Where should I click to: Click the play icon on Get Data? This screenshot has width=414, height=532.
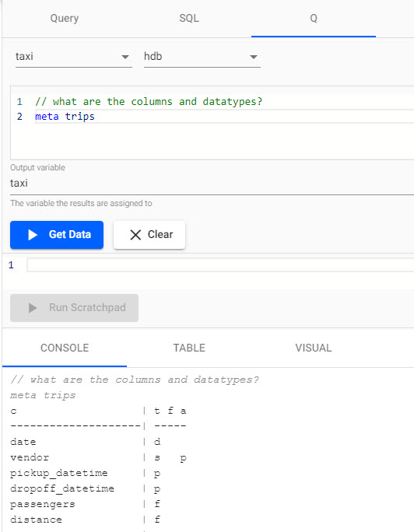tap(32, 235)
